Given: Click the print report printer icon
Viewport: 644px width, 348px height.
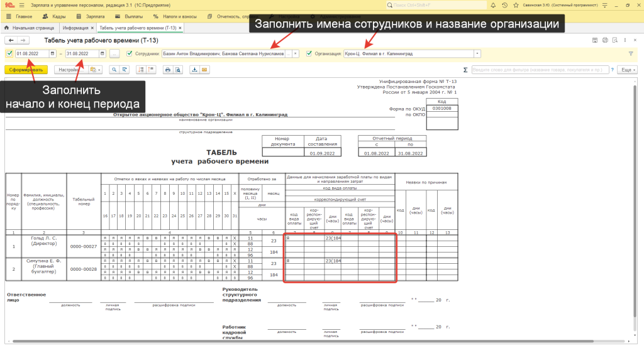Looking at the screenshot, I should pos(168,70).
